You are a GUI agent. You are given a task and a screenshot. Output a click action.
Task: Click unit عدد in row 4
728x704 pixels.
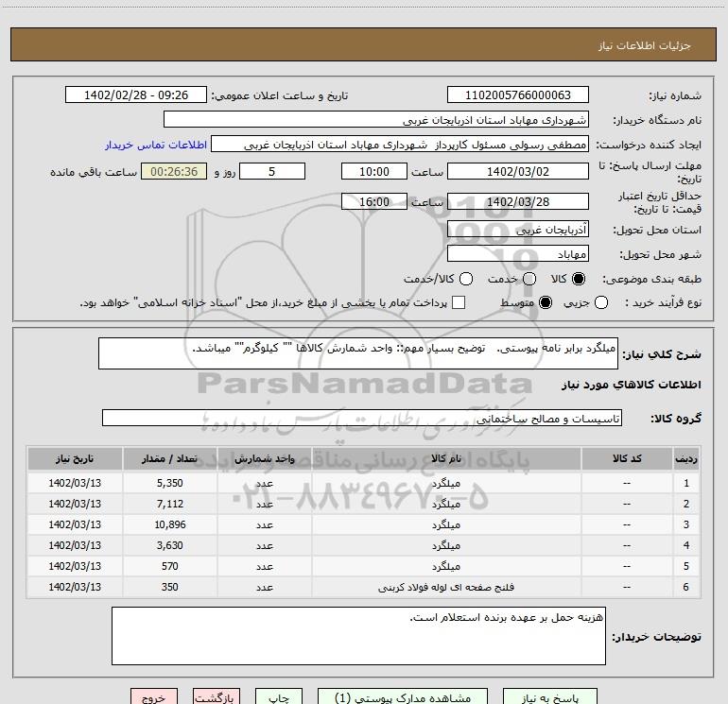[264, 546]
